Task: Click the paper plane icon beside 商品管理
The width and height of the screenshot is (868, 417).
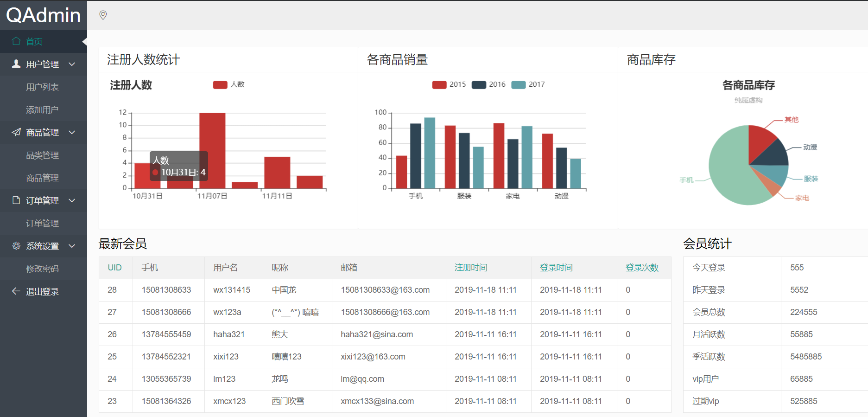Action: pyautogui.click(x=16, y=132)
